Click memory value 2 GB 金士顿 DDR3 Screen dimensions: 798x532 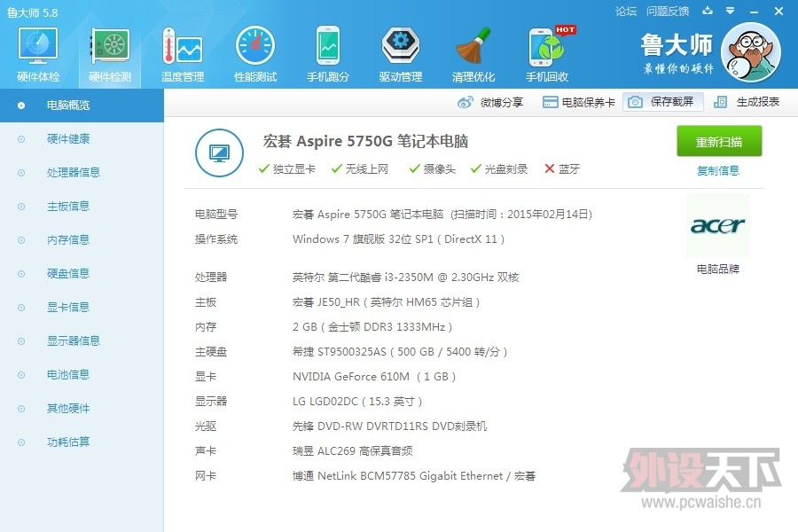pyautogui.click(x=372, y=327)
